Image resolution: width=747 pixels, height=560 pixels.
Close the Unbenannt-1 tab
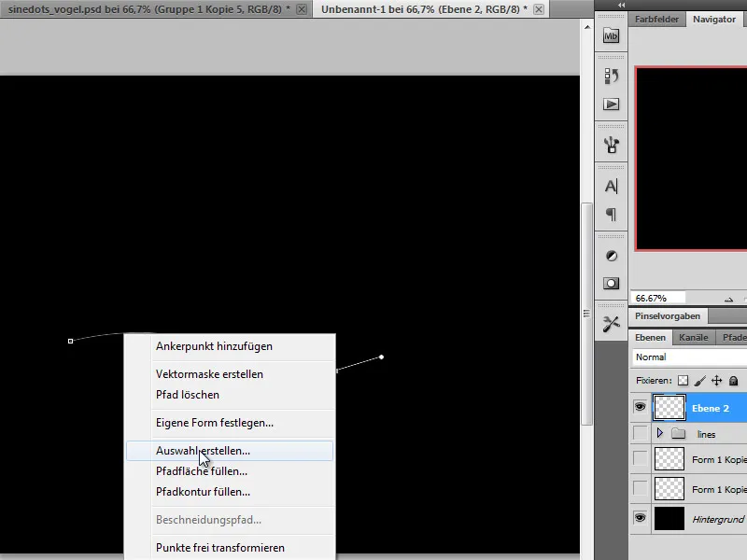(x=539, y=9)
